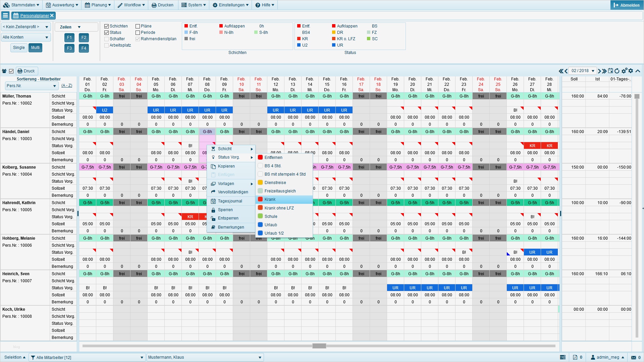Enable the Pläne checkbox
This screenshot has width=644, height=362.
138,26
